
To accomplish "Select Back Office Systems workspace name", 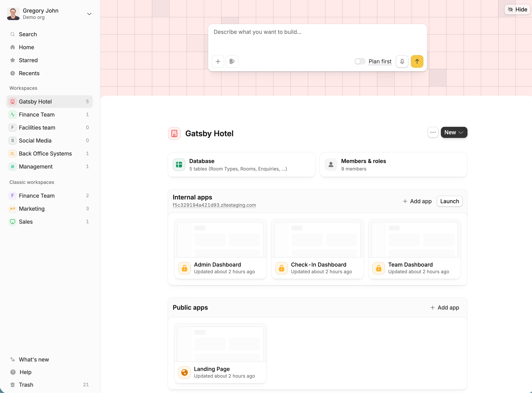I will [45, 154].
